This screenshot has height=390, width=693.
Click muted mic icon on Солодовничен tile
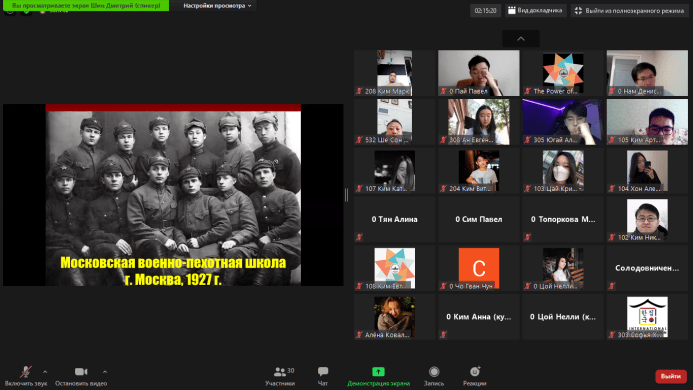(612, 286)
